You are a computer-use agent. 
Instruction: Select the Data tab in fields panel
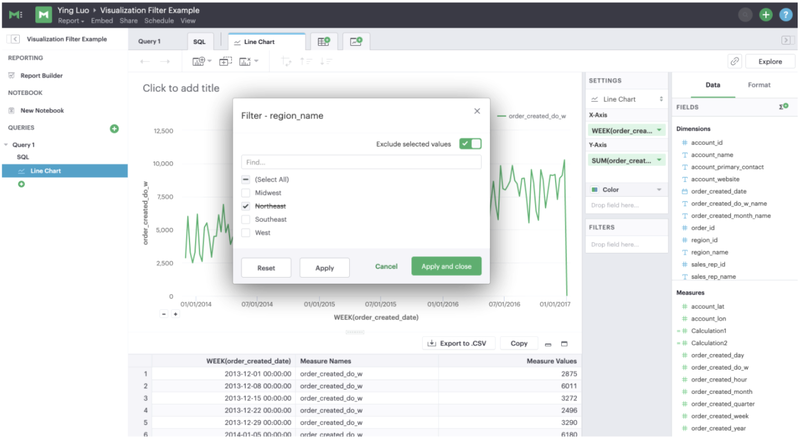713,85
